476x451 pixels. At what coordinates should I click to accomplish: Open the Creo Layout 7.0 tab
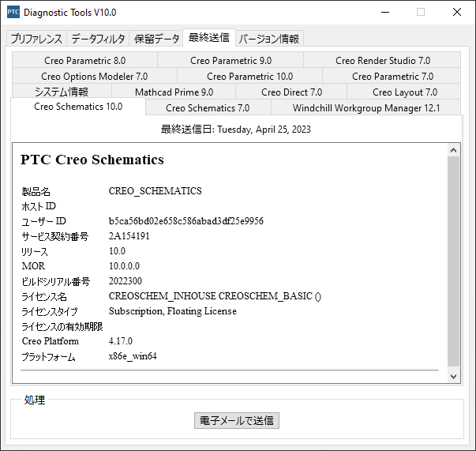pyautogui.click(x=404, y=92)
